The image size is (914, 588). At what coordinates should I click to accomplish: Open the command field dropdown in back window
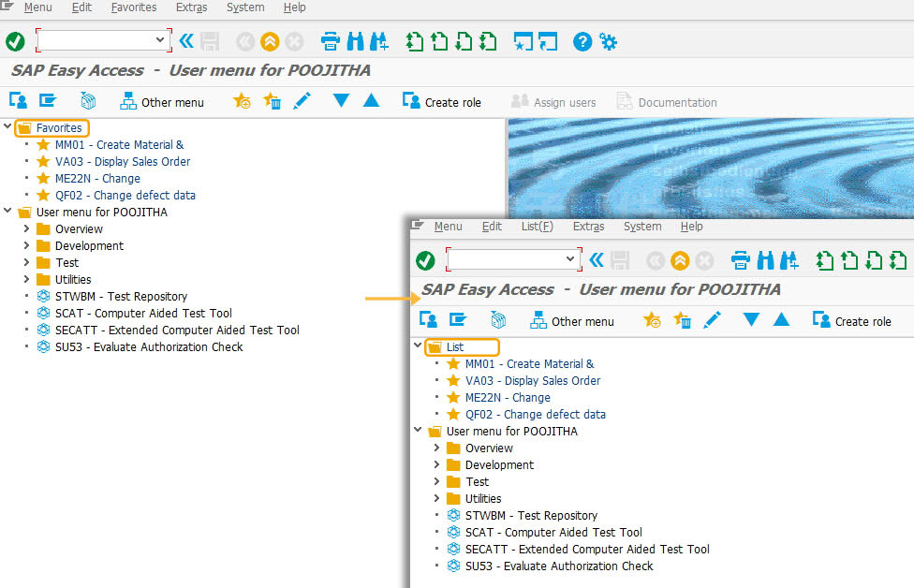click(160, 39)
